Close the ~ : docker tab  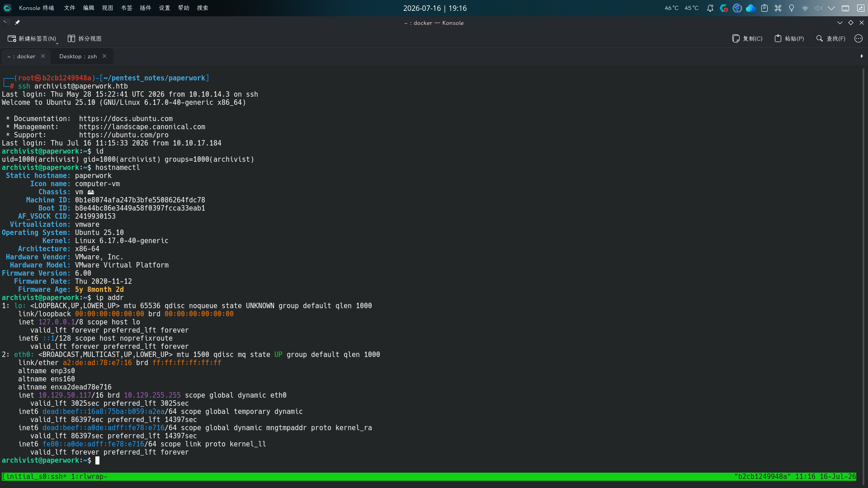(43, 56)
